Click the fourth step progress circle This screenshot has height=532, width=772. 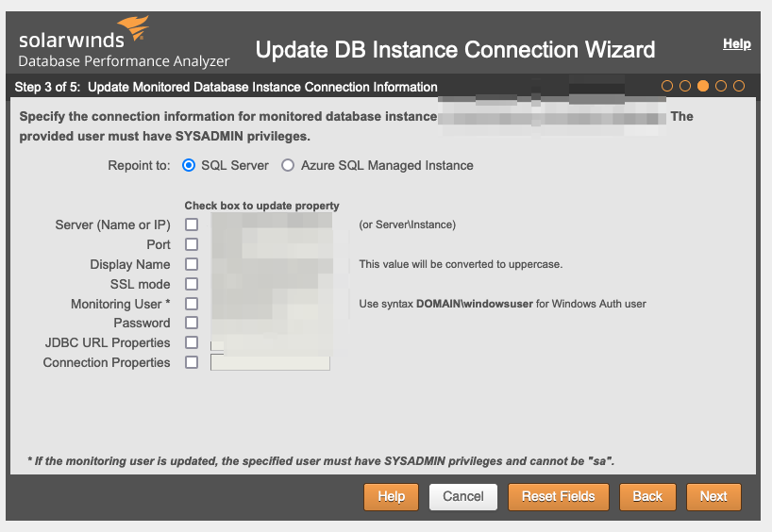click(x=721, y=86)
